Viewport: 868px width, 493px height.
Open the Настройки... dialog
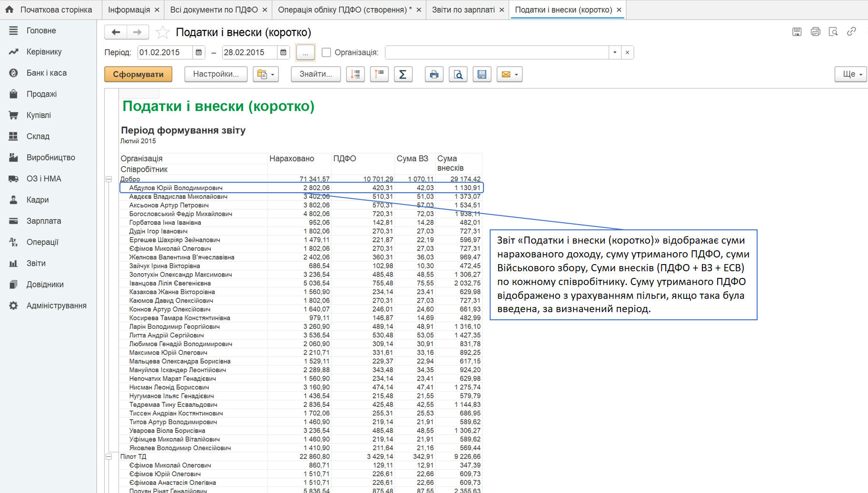(x=216, y=74)
